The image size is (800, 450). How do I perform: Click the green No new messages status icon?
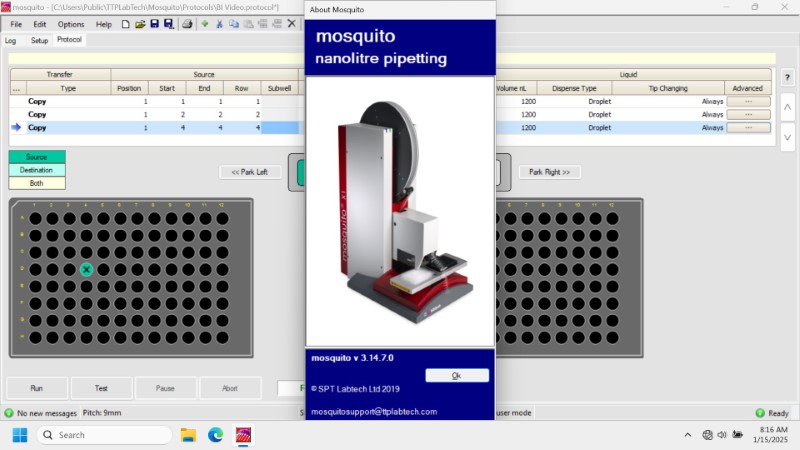click(9, 413)
